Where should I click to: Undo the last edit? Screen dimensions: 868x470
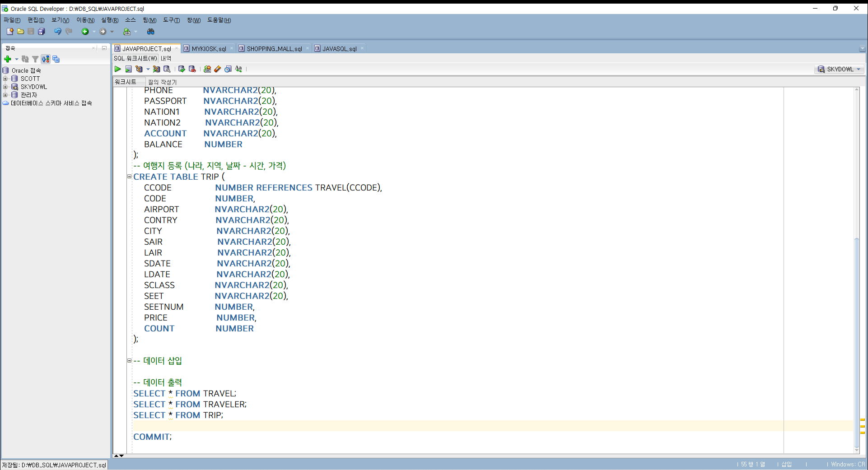(x=58, y=32)
